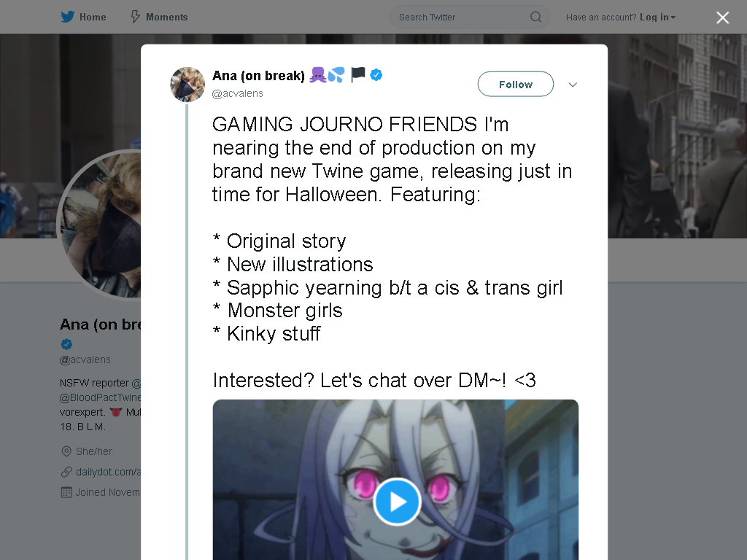
Task: Open the dailydot.com profile link
Action: 108,472
